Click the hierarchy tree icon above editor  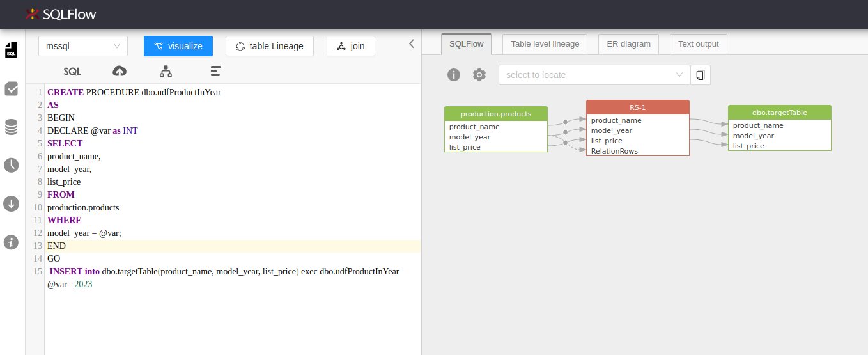(x=166, y=71)
